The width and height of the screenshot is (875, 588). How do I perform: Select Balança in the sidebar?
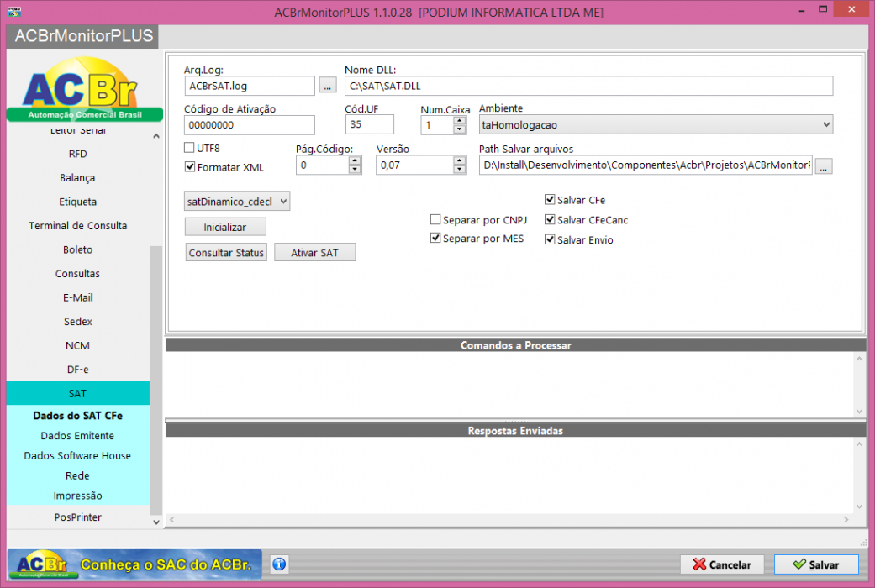tap(78, 178)
